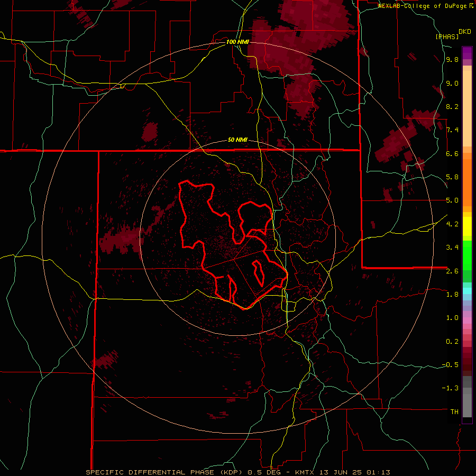Select the 9.8 value on the color scale
476x476 pixels.
click(452, 60)
